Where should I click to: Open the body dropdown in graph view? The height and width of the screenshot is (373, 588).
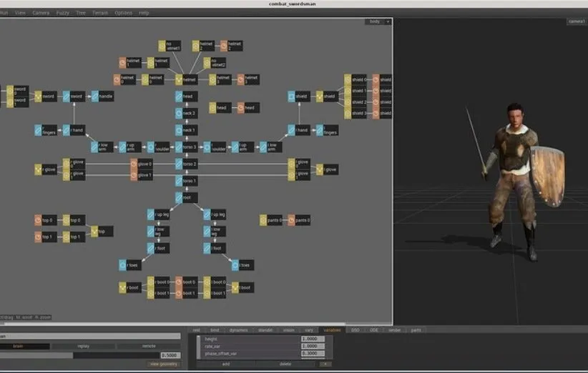pyautogui.click(x=378, y=21)
